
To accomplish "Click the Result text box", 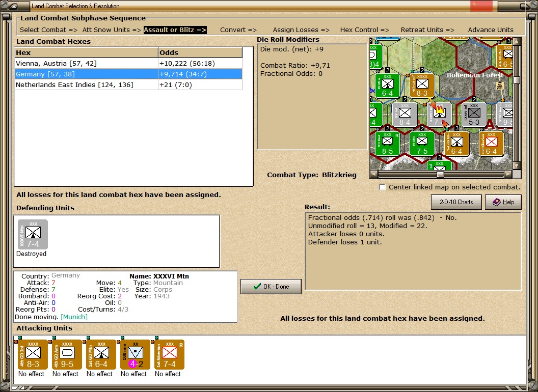I will tap(413, 251).
